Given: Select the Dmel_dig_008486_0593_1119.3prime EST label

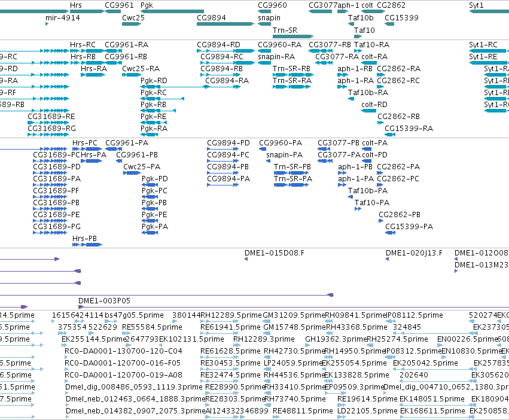Looking at the screenshot, I should pos(134,387).
